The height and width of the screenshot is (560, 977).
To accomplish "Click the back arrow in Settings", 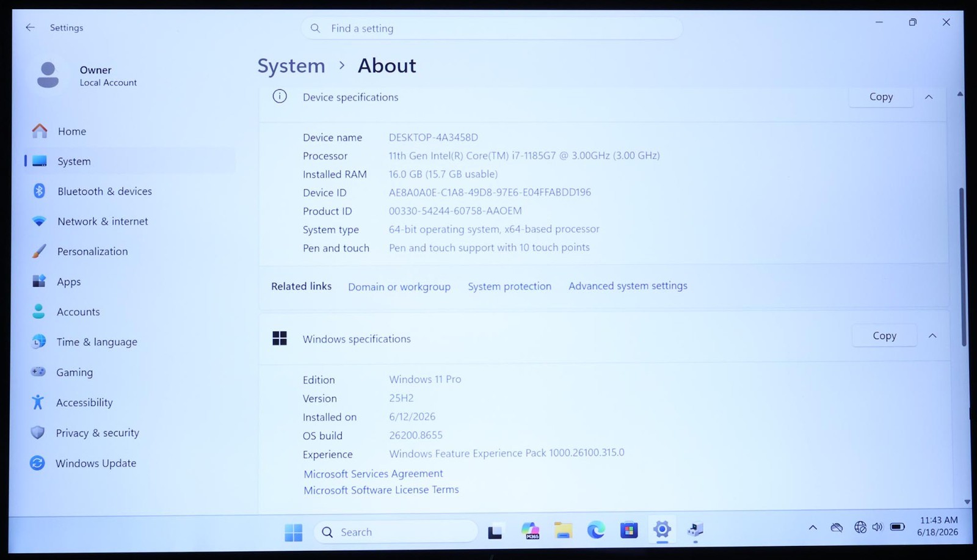I will (30, 27).
